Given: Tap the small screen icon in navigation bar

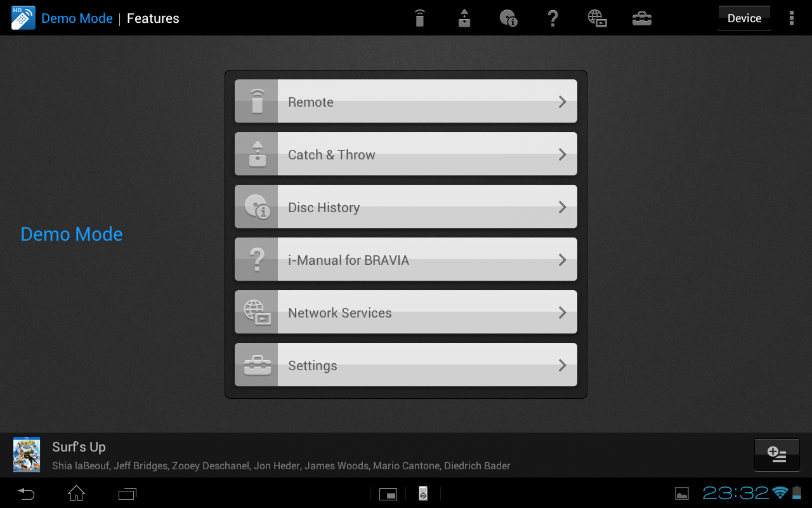Looking at the screenshot, I should 388,494.
